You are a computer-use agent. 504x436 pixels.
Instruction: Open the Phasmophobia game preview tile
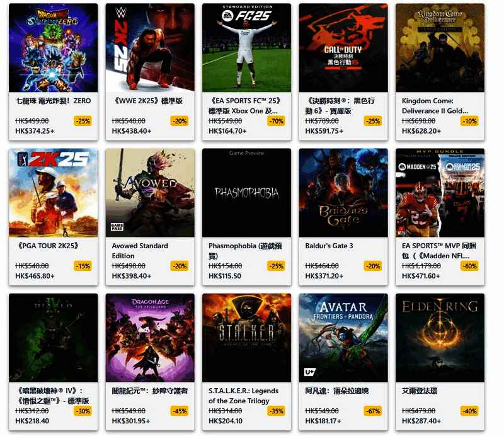(246, 193)
